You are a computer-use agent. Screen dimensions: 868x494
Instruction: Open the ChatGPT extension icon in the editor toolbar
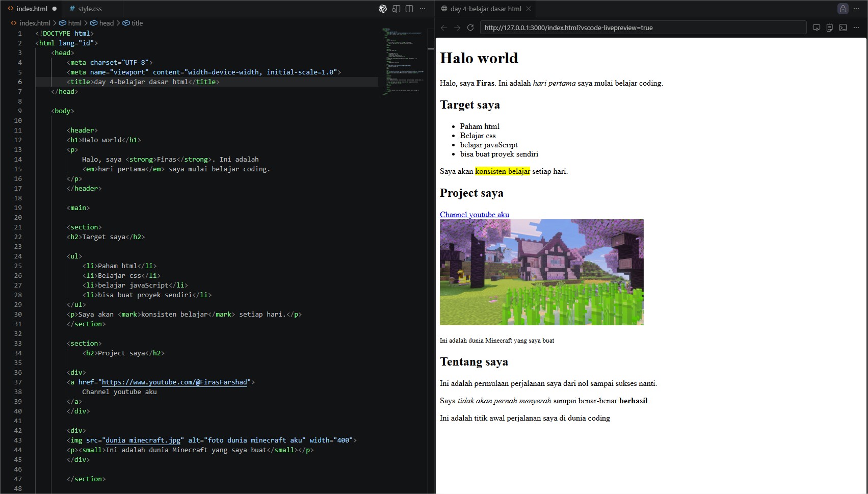pyautogui.click(x=382, y=9)
